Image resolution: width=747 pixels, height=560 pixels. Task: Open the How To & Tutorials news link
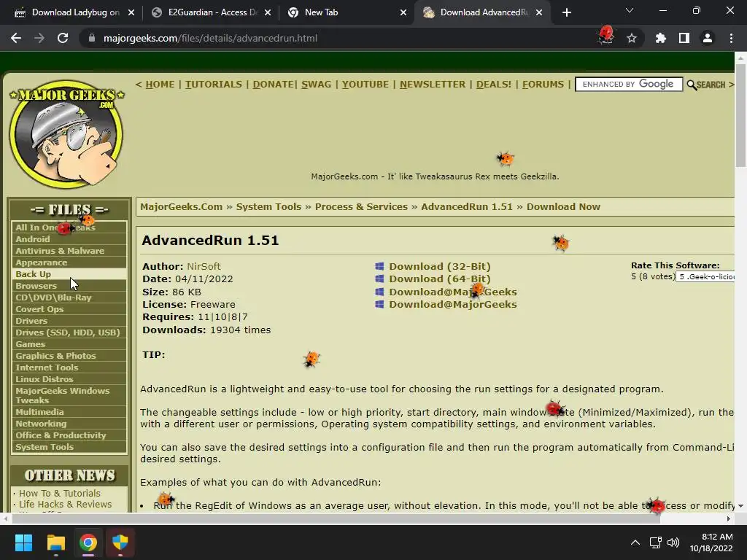60,494
